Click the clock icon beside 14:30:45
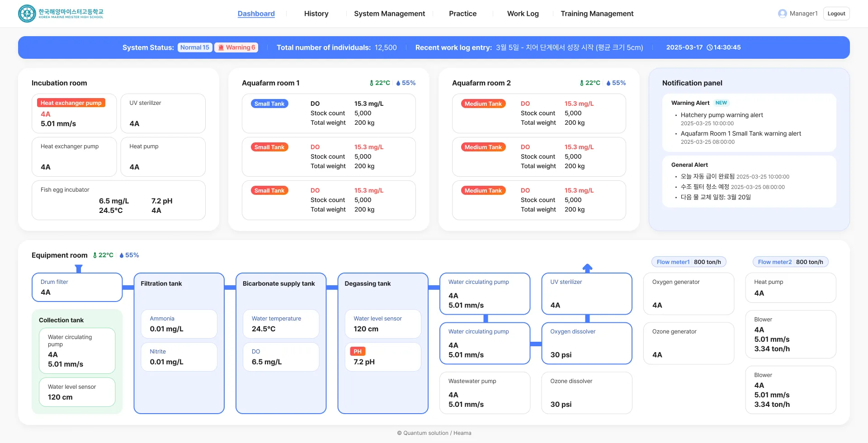868x443 pixels. coord(709,47)
